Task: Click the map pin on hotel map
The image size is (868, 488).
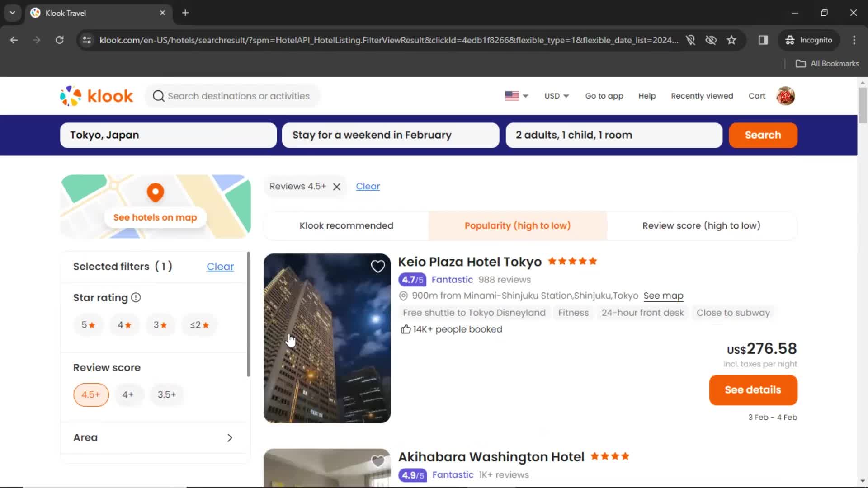Action: pyautogui.click(x=155, y=192)
